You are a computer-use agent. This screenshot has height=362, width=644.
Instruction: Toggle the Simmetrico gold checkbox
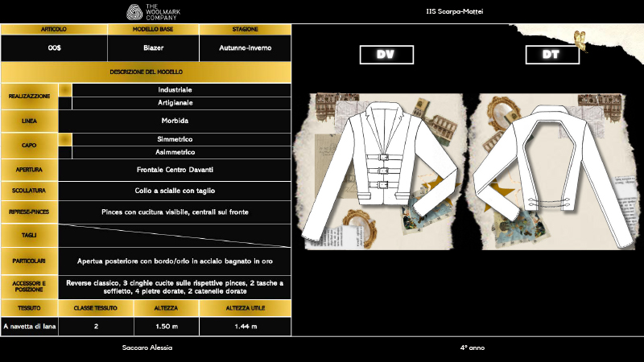[x=65, y=140]
